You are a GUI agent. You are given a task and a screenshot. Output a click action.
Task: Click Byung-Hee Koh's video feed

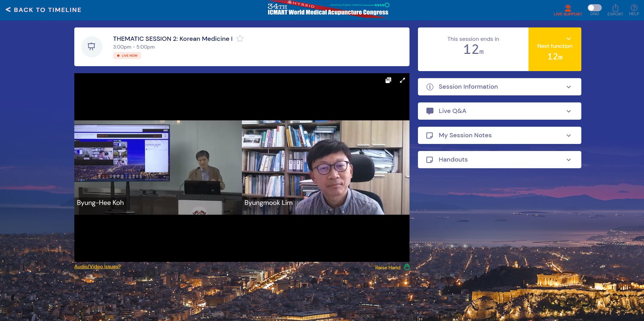(158, 168)
